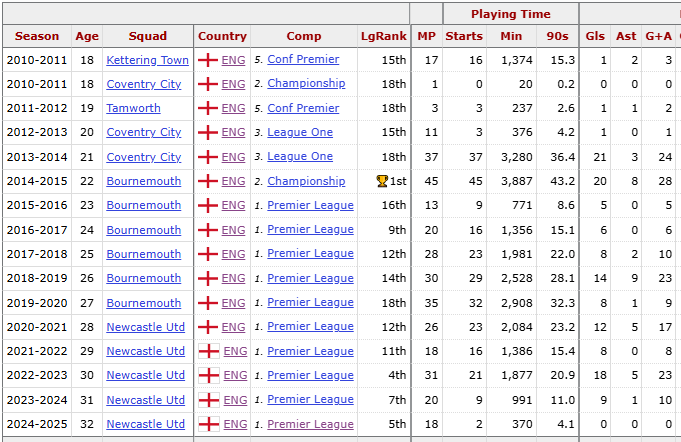The height and width of the screenshot is (442, 681).
Task: Select the 2013-2014 season cell
Action: click(x=37, y=157)
